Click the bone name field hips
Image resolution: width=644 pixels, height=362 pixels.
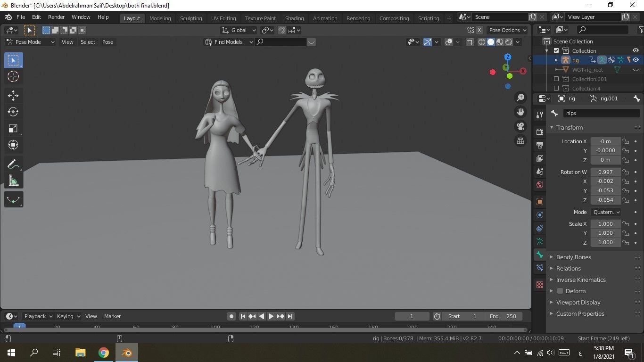click(602, 113)
